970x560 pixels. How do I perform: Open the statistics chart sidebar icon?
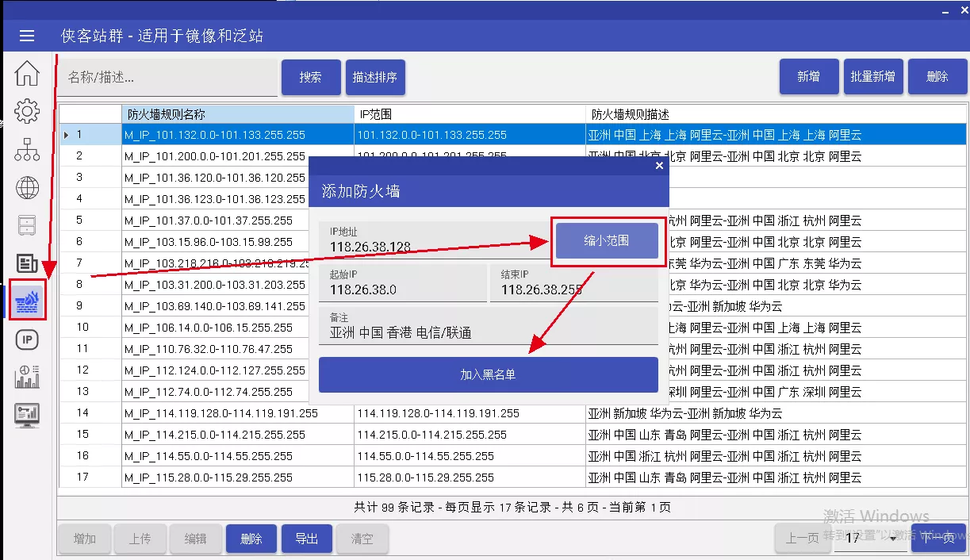click(x=27, y=377)
